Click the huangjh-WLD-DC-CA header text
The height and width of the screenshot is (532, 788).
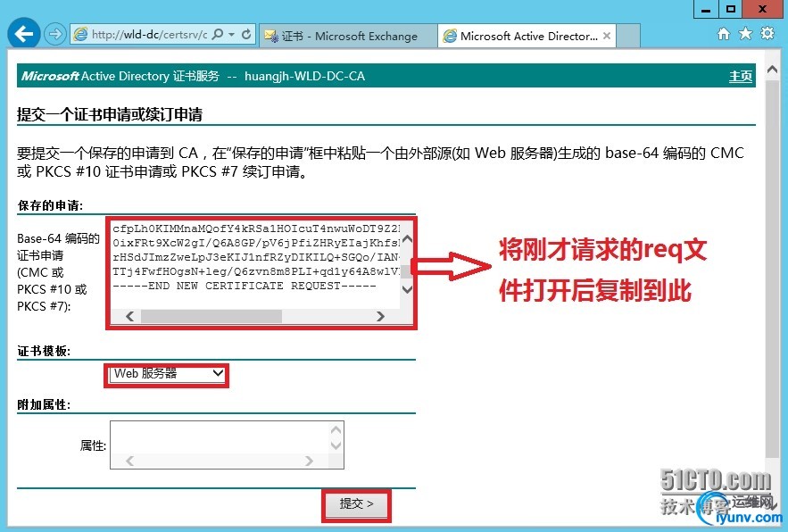pyautogui.click(x=304, y=76)
